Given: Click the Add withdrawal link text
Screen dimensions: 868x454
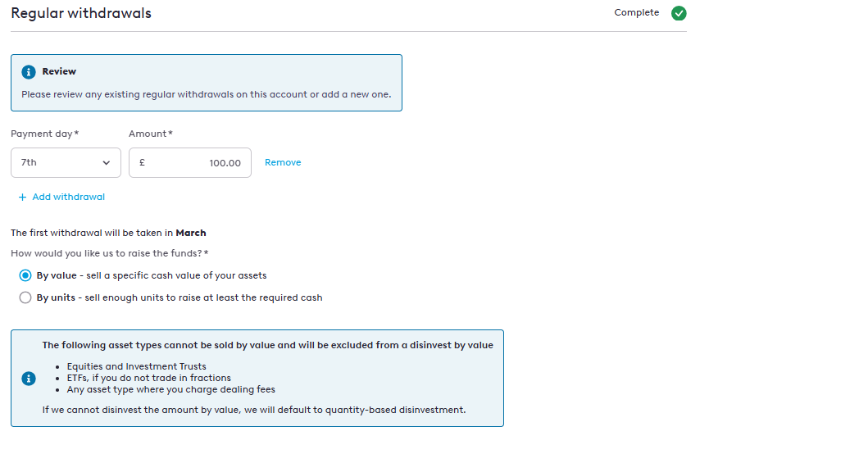Looking at the screenshot, I should tap(68, 197).
